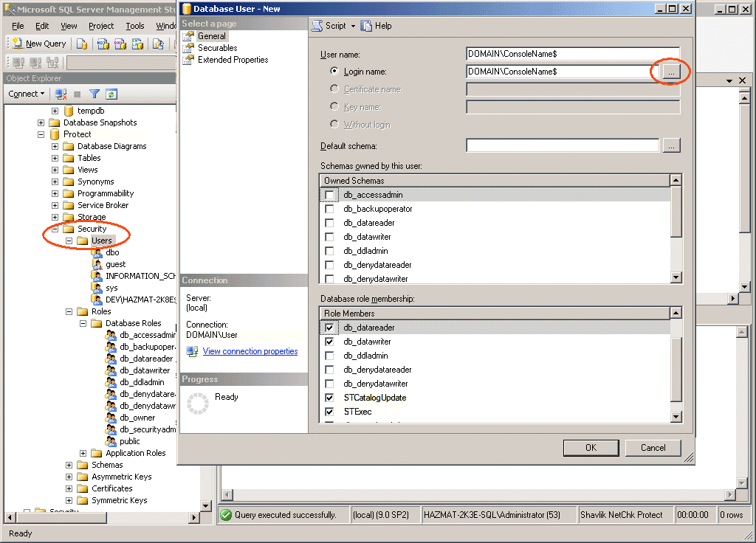
Task: Click the guest user icon
Action: 97,264
